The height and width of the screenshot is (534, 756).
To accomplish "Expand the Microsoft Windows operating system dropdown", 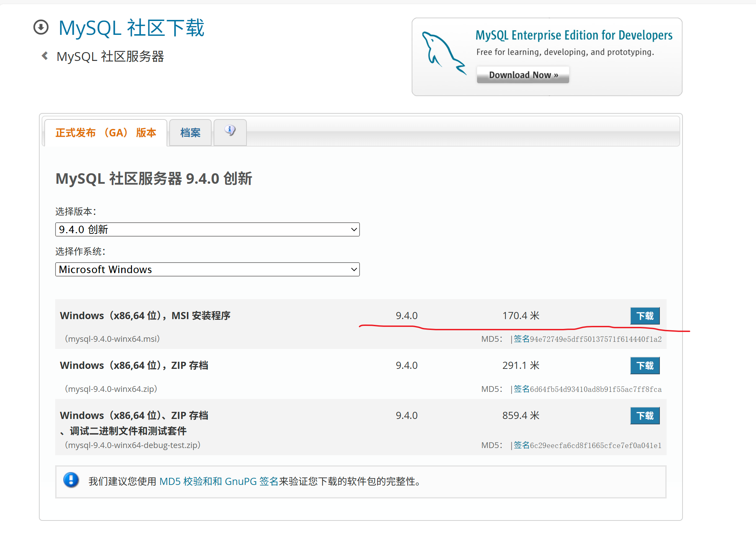I will (207, 269).
